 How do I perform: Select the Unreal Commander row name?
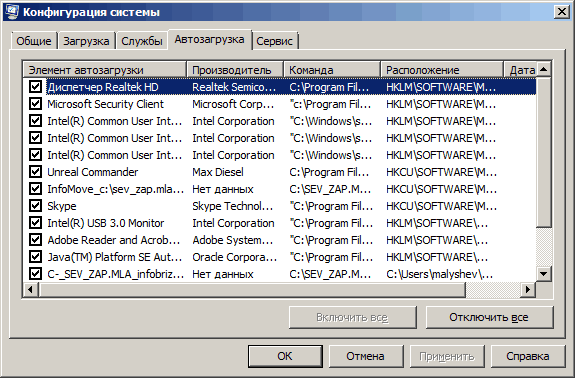[92, 172]
